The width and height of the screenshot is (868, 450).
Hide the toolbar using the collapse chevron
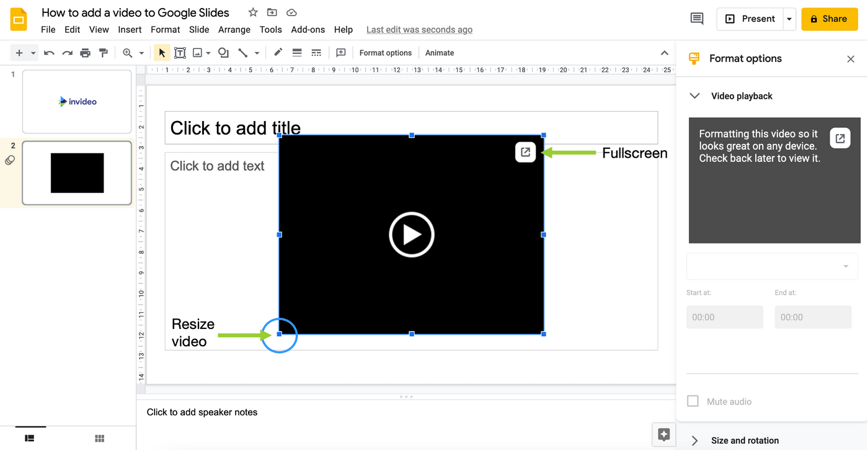(x=664, y=53)
